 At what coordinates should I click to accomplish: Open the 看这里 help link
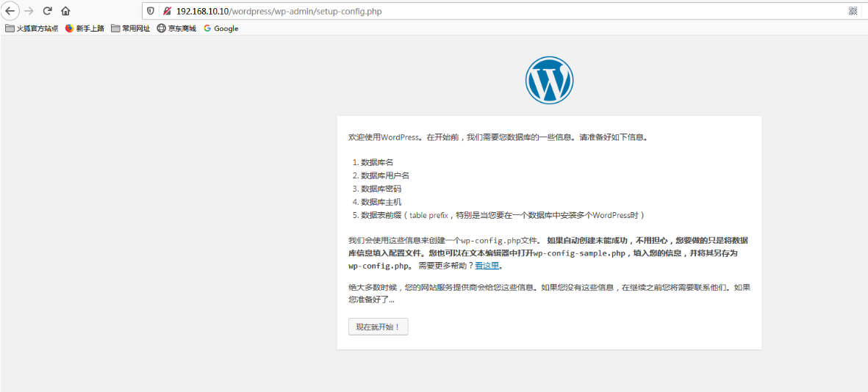click(x=487, y=266)
